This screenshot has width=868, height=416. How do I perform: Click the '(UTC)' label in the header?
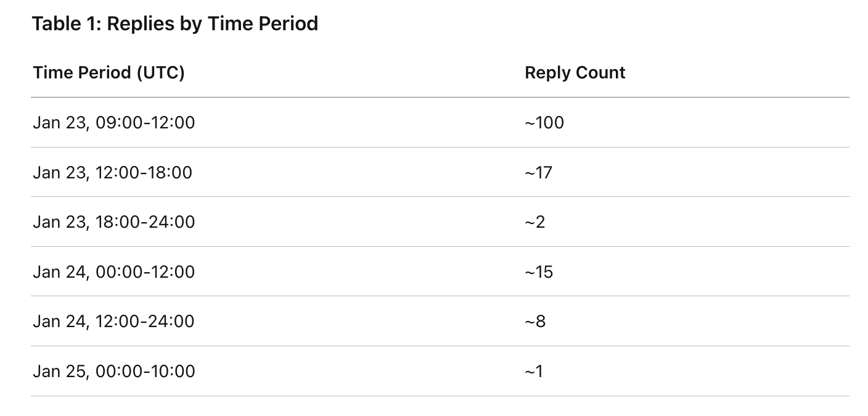160,73
